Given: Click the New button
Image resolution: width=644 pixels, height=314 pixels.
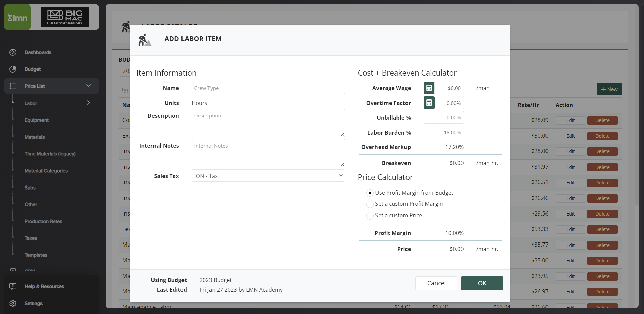Looking at the screenshot, I should (609, 89).
